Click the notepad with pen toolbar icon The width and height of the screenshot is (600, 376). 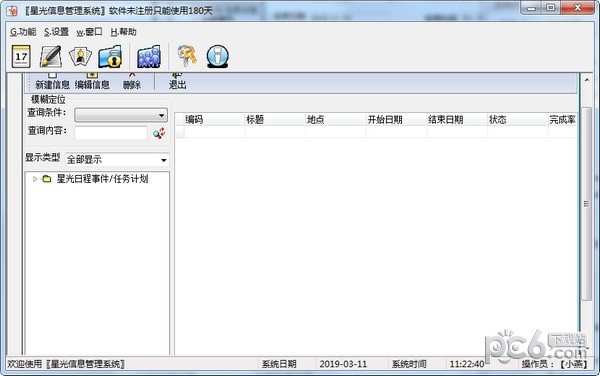51,57
